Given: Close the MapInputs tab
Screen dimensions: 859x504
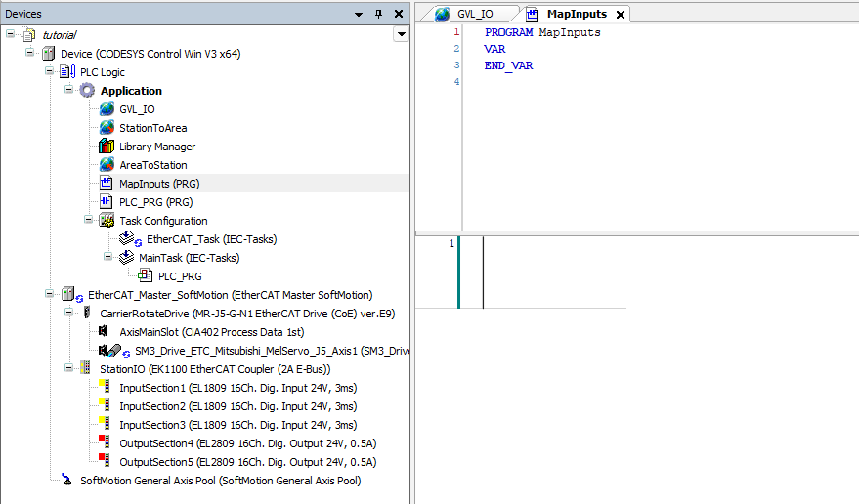Looking at the screenshot, I should coord(621,15).
